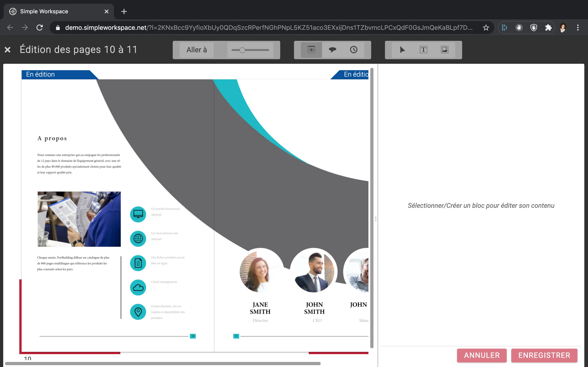Image resolution: width=588 pixels, height=367 pixels.
Task: Click the Aller à button
Action: pyautogui.click(x=197, y=50)
